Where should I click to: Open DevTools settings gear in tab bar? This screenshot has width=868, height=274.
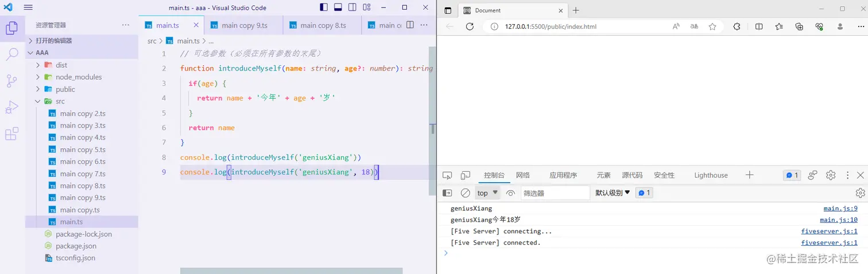tap(831, 175)
